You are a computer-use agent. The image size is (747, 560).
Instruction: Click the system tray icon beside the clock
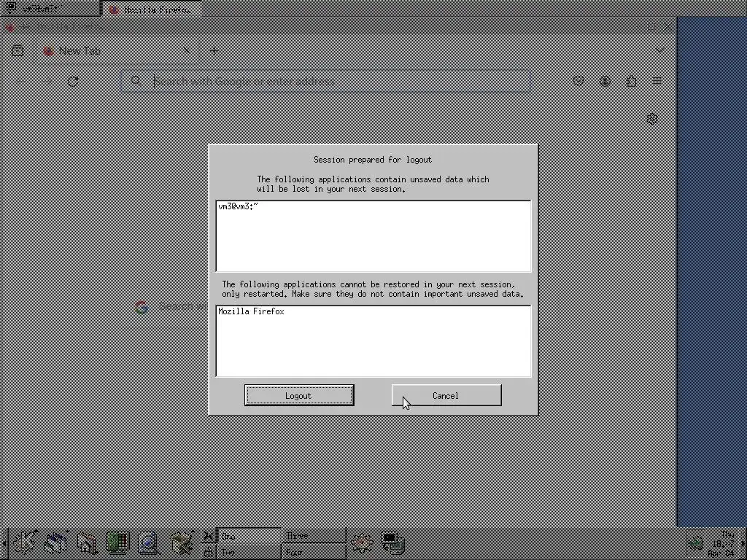696,542
